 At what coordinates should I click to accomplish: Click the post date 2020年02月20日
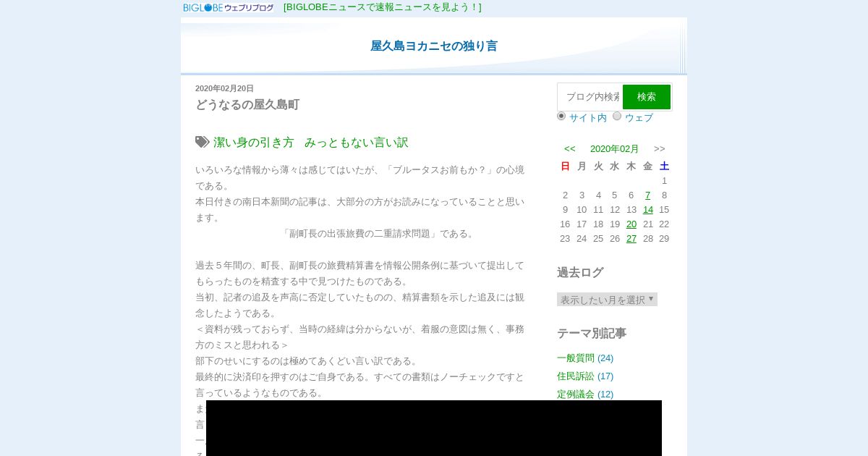click(224, 88)
